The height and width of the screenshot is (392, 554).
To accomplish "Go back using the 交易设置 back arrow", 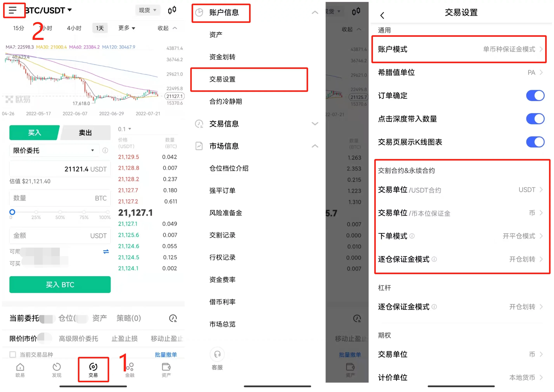I will (x=382, y=16).
